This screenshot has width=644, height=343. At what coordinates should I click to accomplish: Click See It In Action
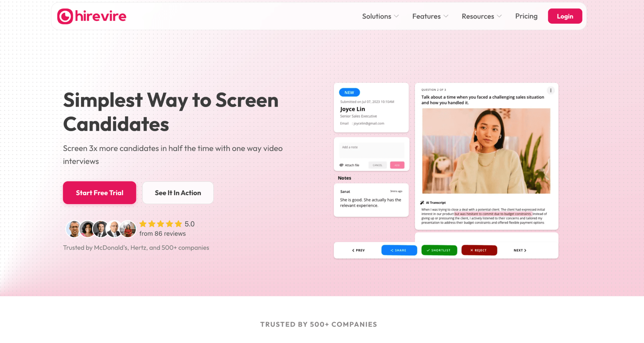(178, 193)
